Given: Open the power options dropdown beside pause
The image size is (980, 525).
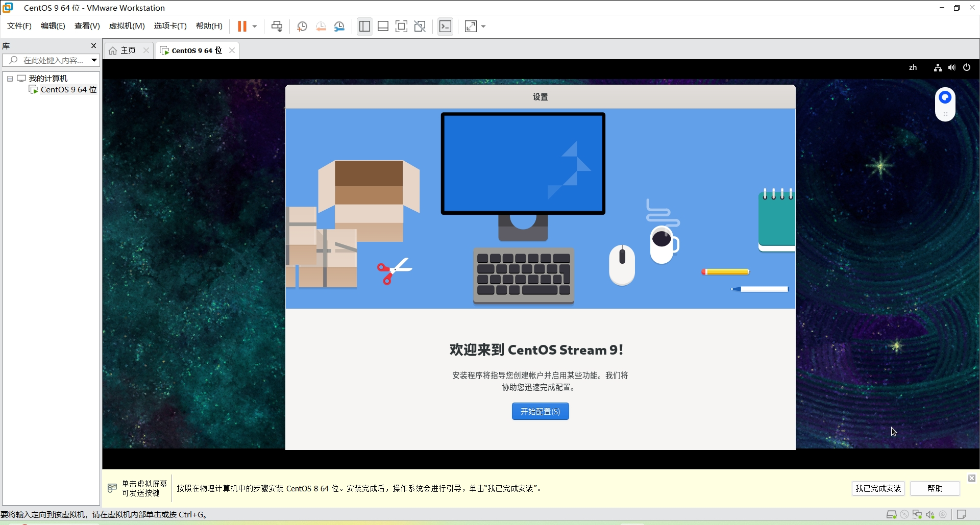Looking at the screenshot, I should pos(255,27).
